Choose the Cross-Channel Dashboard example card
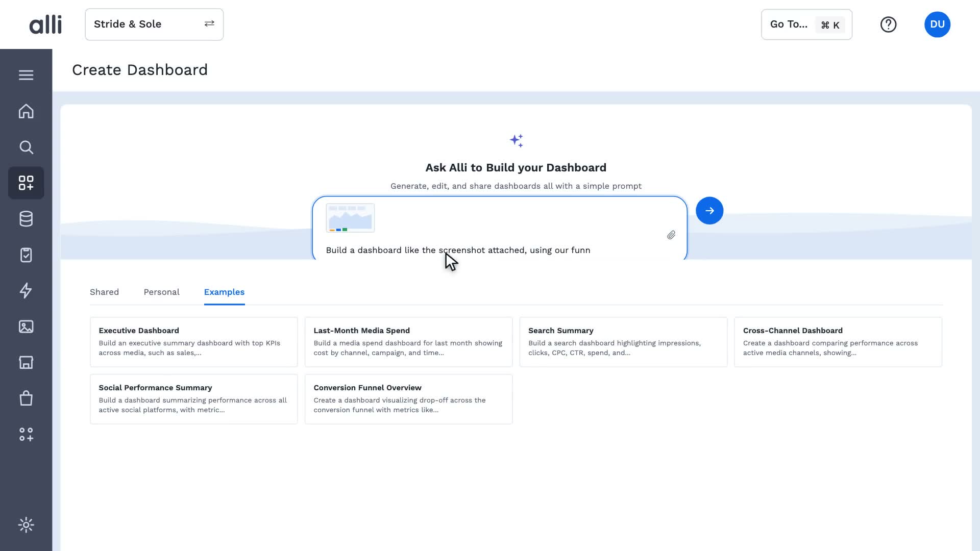Image resolution: width=980 pixels, height=551 pixels. click(838, 342)
